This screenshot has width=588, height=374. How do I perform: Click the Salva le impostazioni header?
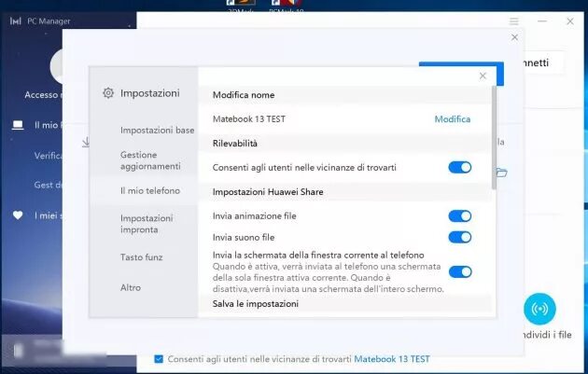pyautogui.click(x=256, y=303)
